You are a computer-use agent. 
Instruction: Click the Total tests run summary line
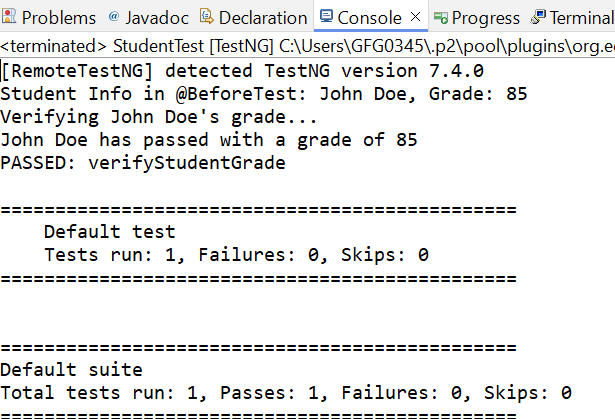point(286,393)
